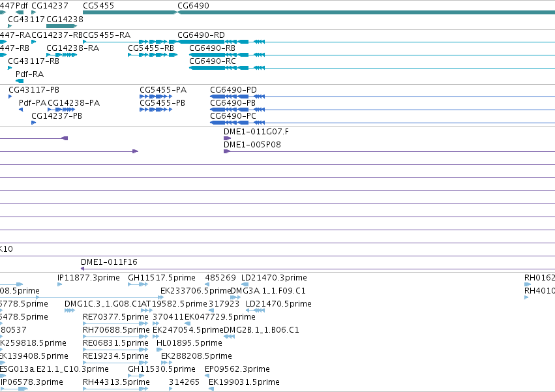Select feature 317923

tap(224, 304)
